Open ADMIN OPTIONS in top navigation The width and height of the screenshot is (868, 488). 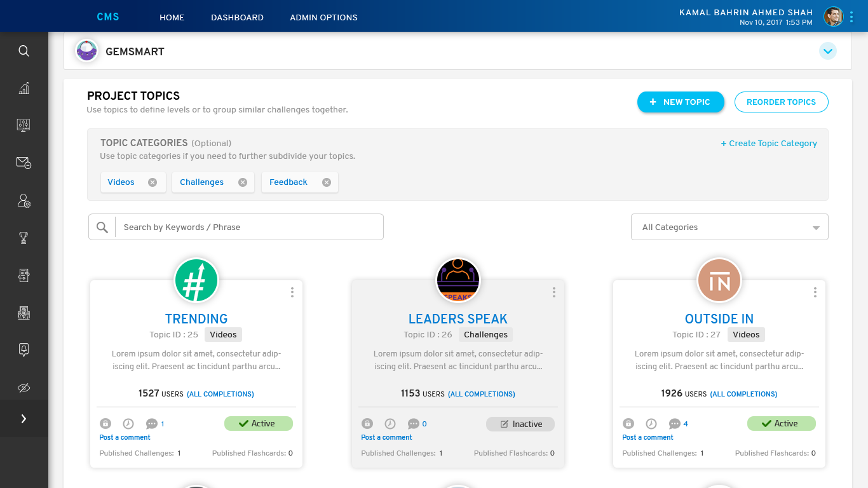click(323, 18)
